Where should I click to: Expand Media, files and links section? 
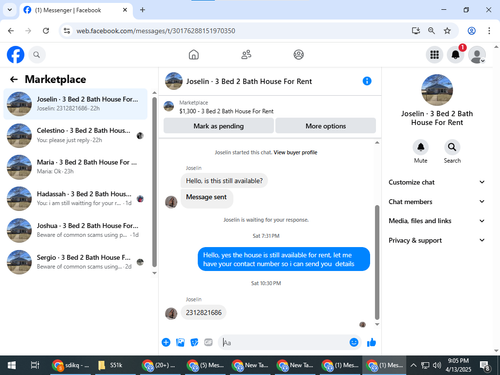(x=437, y=221)
